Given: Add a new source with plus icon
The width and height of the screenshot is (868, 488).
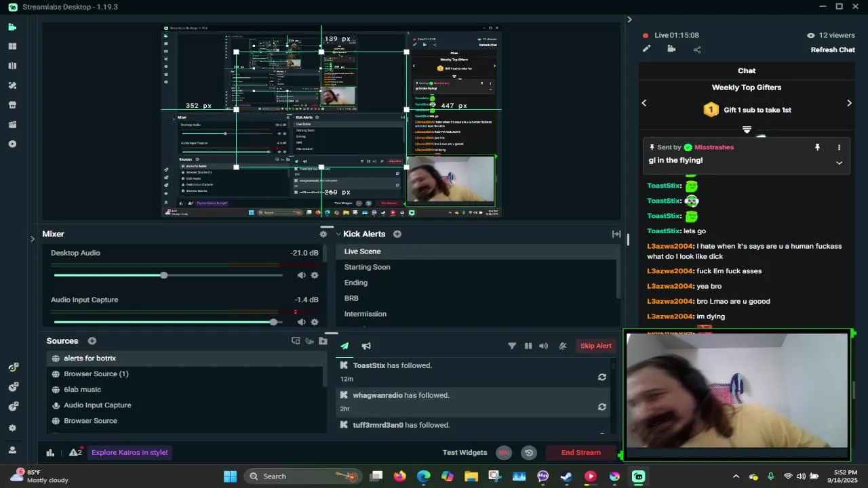Looking at the screenshot, I should coord(92,341).
